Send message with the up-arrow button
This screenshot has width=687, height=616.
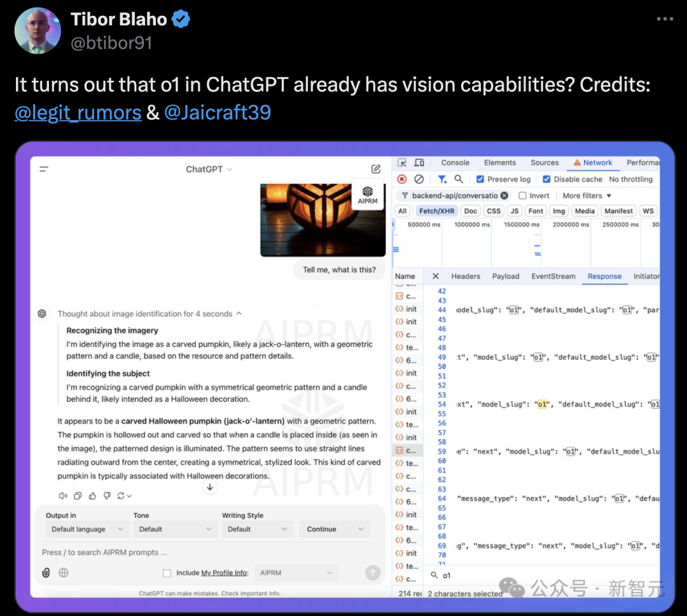click(x=373, y=573)
